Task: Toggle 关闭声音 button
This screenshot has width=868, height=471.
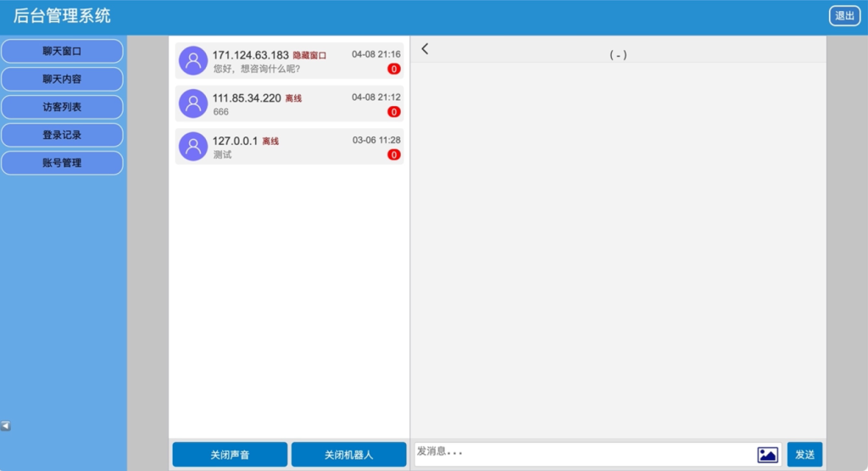Action: 230,454
